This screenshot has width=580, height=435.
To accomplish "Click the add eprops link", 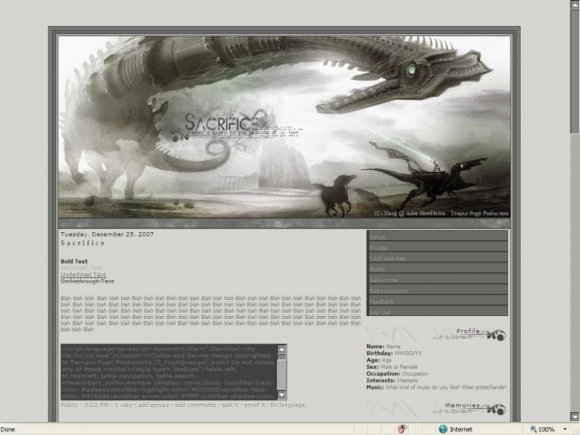I will point(154,405).
